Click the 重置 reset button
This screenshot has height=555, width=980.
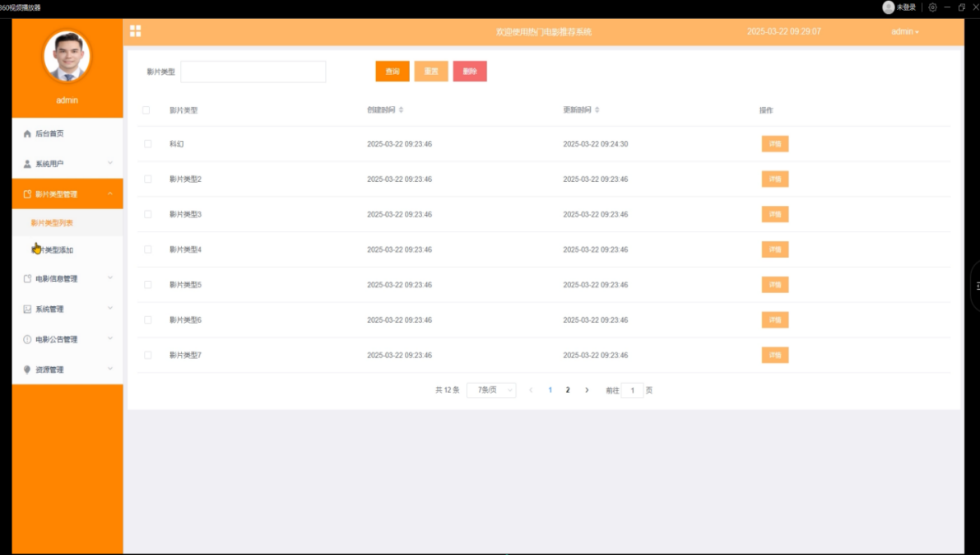tap(431, 72)
